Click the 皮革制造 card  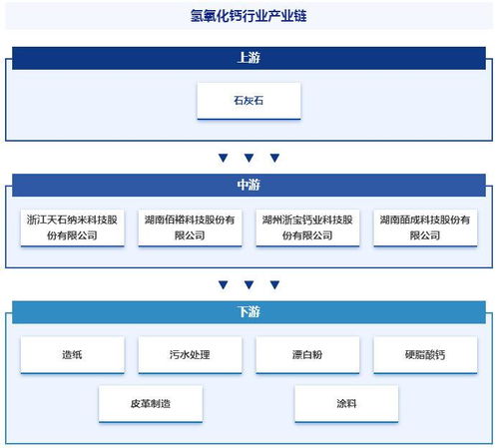(151, 404)
